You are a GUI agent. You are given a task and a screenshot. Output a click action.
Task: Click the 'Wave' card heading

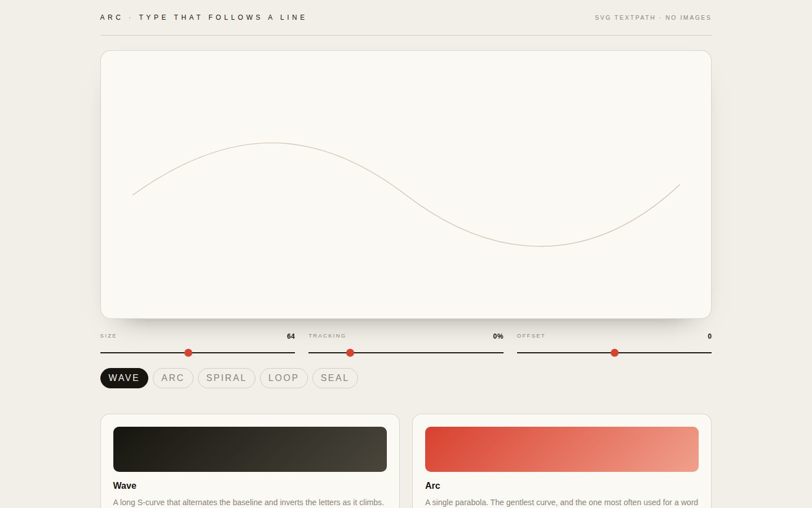point(125,485)
